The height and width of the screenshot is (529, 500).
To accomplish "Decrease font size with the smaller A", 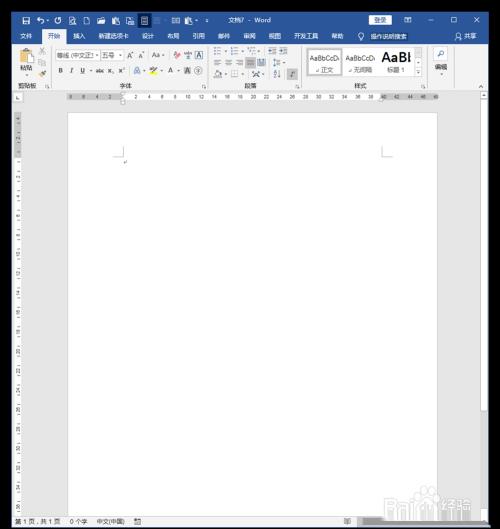I will click(141, 55).
